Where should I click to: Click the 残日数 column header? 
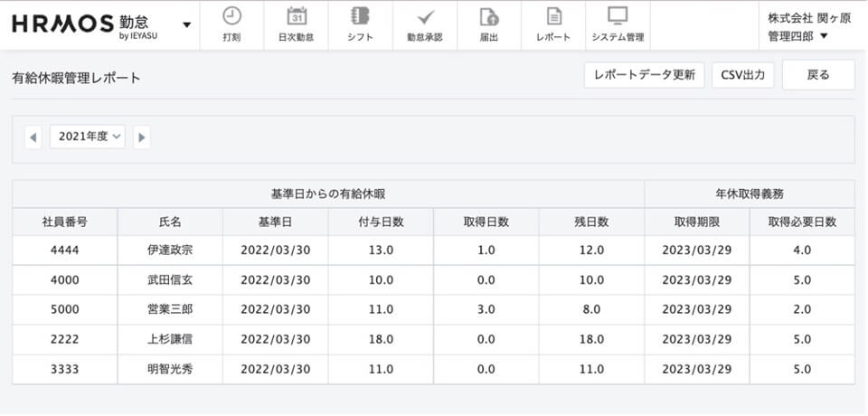point(591,222)
